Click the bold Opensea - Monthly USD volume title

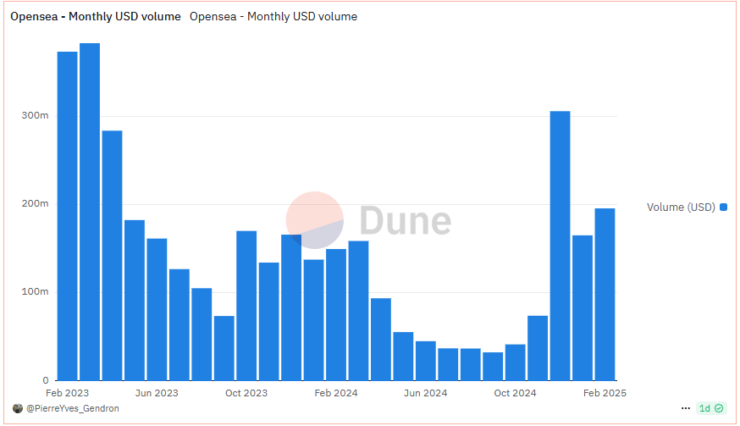pos(95,17)
